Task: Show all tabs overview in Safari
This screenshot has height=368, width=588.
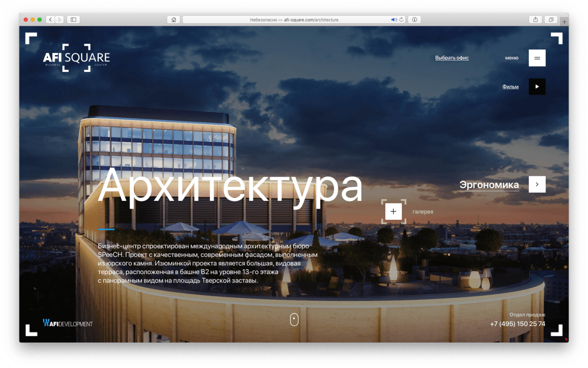Action: 551,20
